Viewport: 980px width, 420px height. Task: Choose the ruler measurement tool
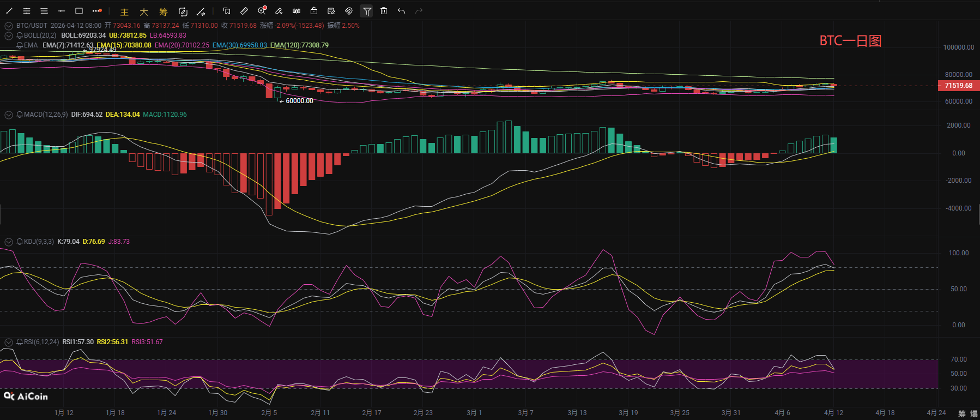(244, 11)
